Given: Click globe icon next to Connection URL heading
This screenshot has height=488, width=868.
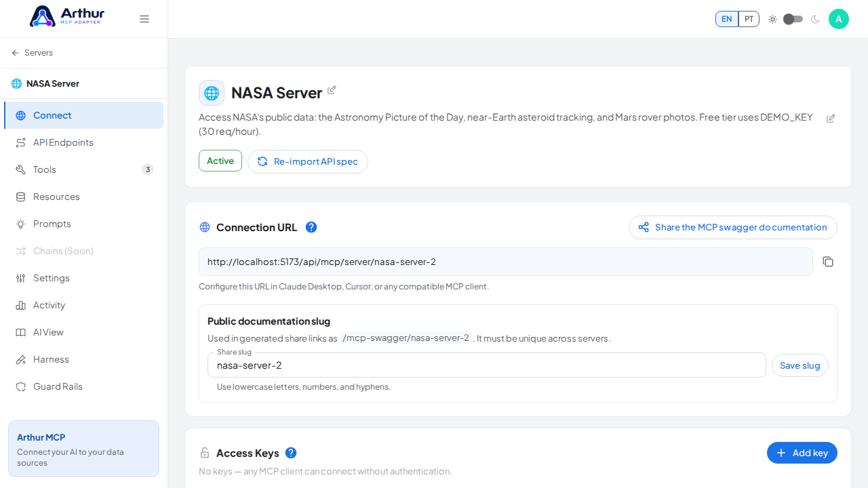Looking at the screenshot, I should pos(205,227).
